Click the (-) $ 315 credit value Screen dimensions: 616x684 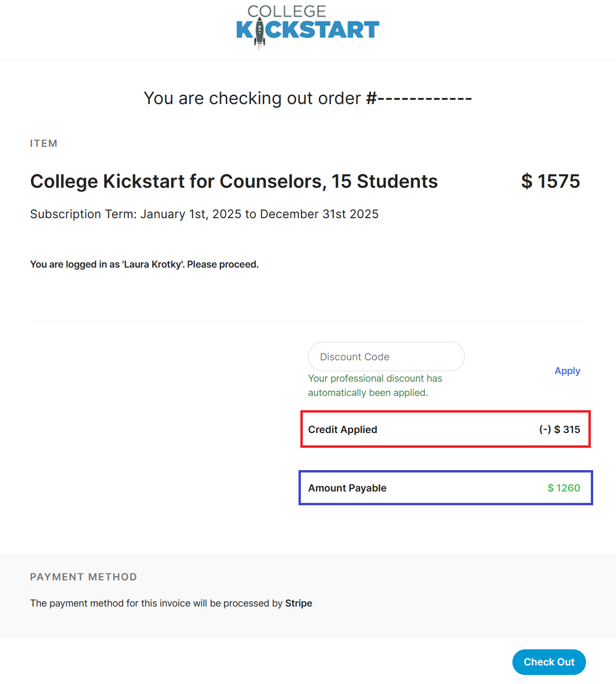click(x=559, y=429)
